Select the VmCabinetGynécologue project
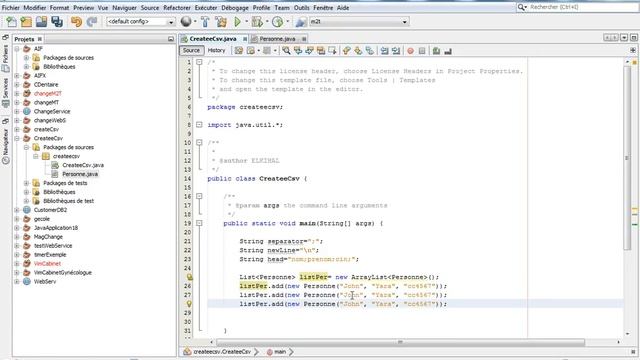The width and height of the screenshot is (640, 360). 62,273
